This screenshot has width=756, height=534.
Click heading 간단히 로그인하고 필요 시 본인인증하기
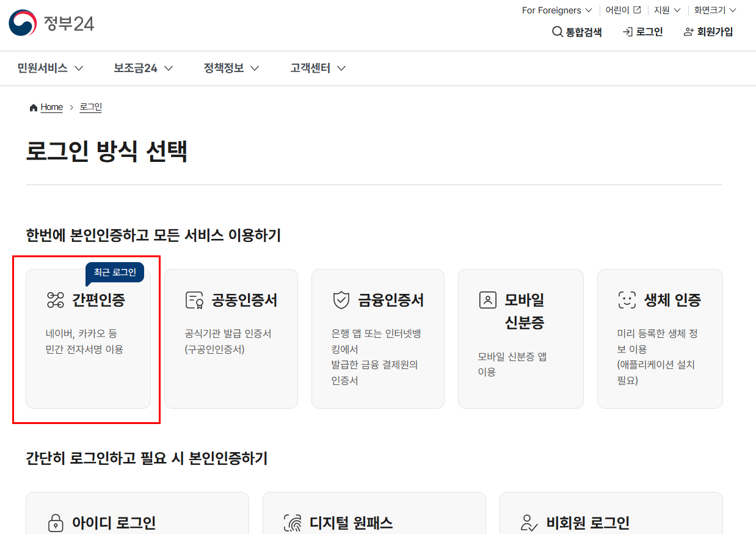147,458
